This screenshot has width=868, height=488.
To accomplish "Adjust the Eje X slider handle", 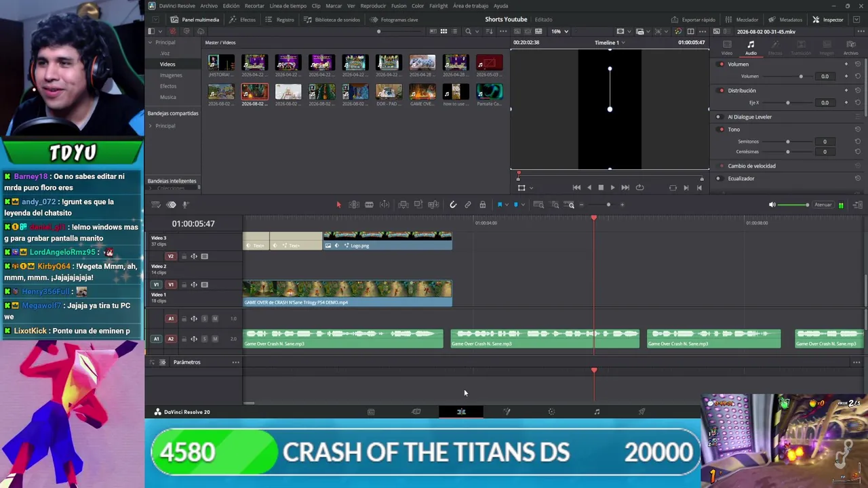I will (x=787, y=103).
